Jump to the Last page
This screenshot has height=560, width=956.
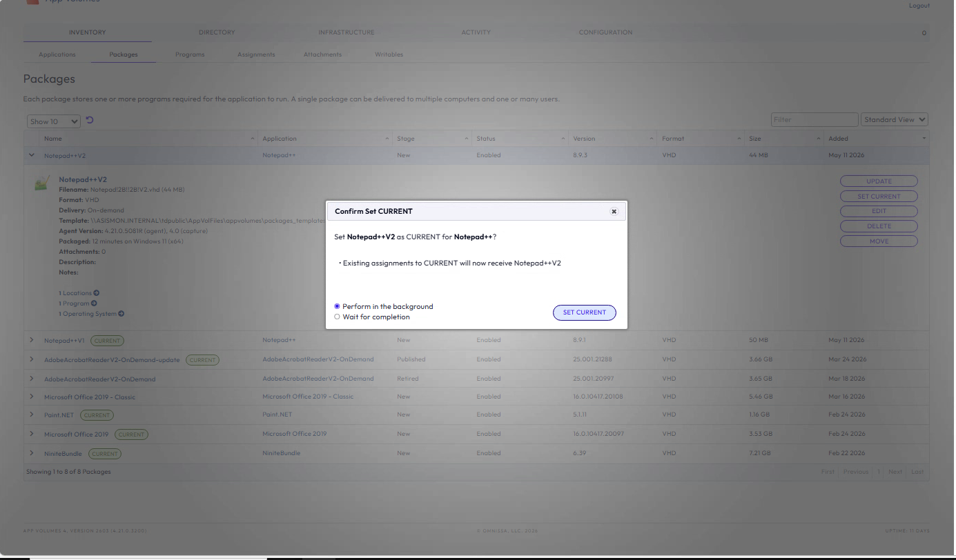(917, 472)
